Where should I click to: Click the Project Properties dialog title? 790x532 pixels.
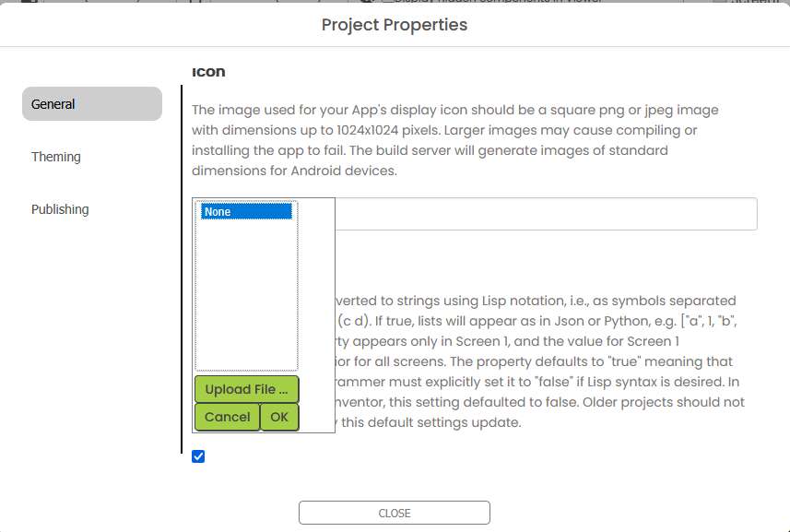pos(395,25)
